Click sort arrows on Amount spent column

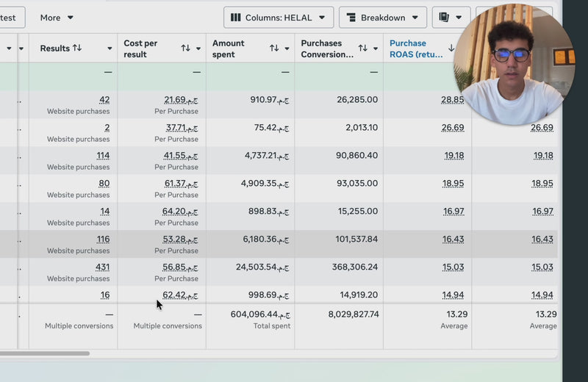point(274,48)
